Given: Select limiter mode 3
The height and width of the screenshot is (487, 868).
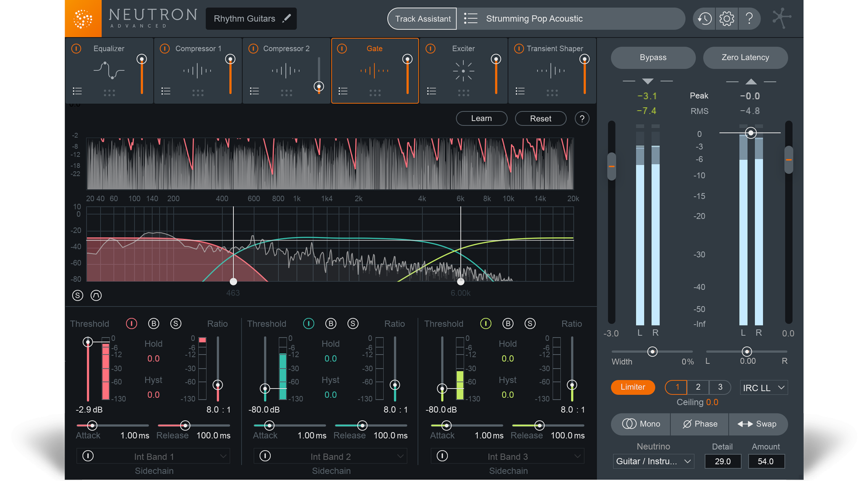Looking at the screenshot, I should pos(720,387).
